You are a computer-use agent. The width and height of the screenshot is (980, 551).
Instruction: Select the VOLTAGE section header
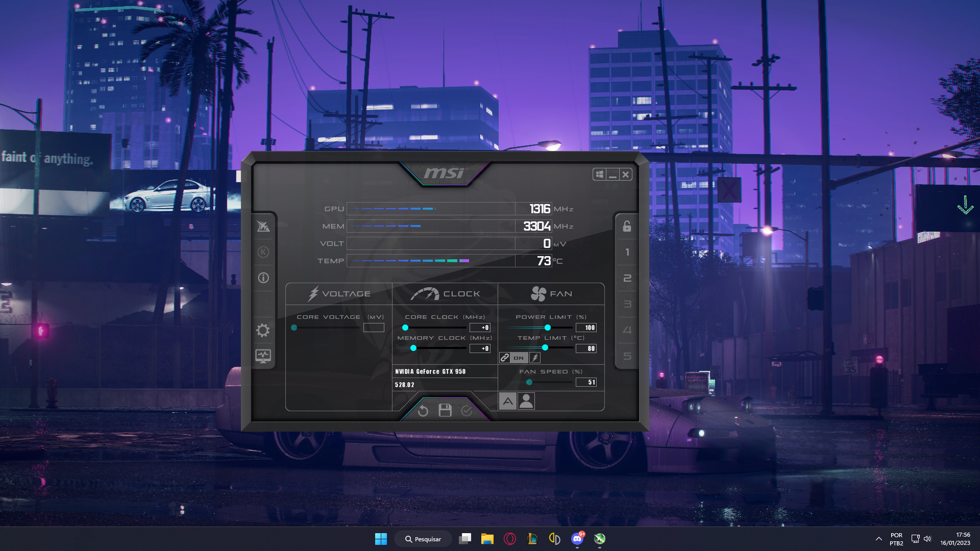tap(339, 294)
